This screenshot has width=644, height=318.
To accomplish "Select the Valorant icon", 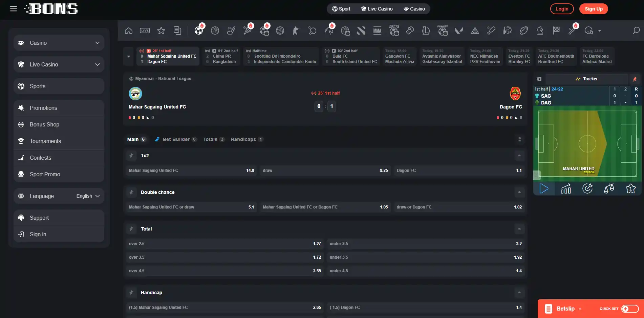I will point(459,31).
